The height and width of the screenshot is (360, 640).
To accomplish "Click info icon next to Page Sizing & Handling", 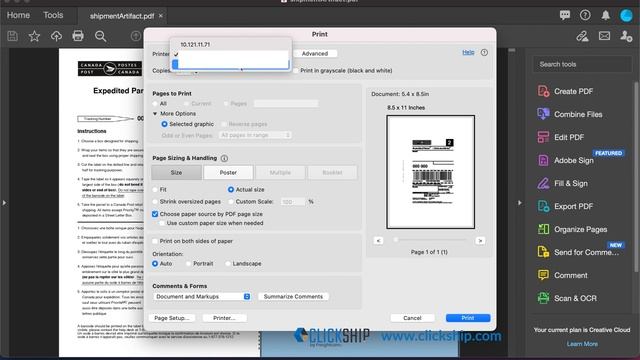I will [x=224, y=158].
